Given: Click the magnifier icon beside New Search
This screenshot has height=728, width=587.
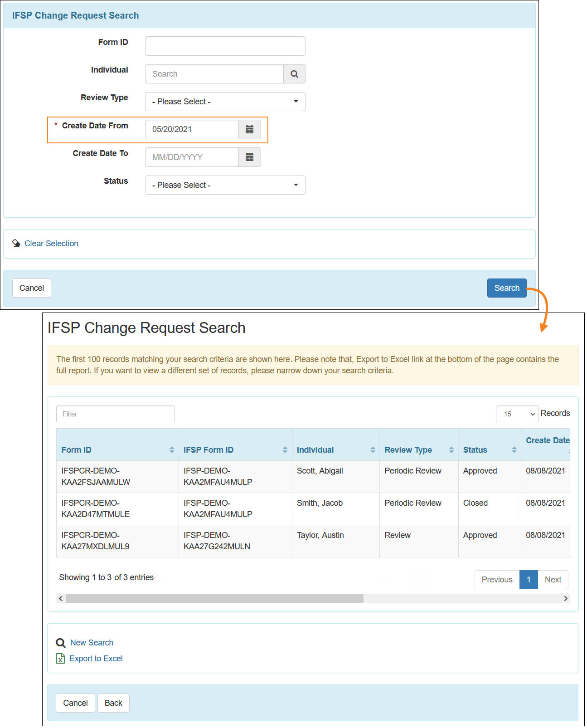Looking at the screenshot, I should click(x=61, y=643).
